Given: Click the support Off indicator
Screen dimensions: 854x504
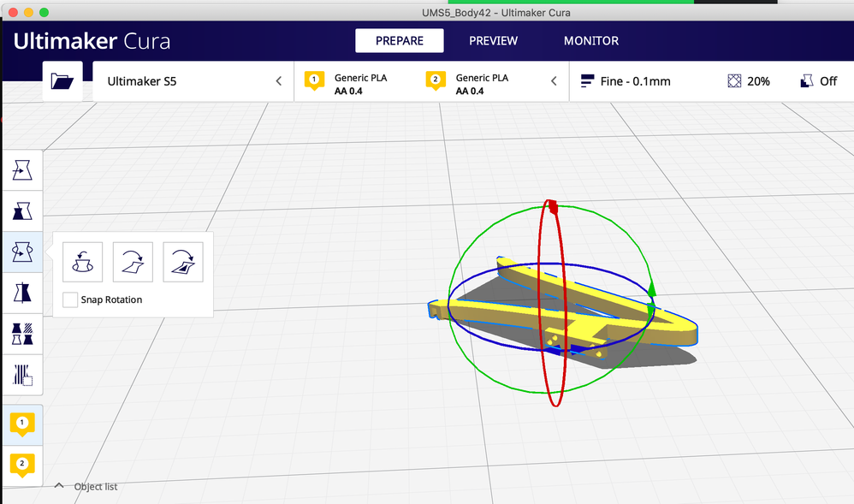Looking at the screenshot, I should tap(818, 81).
